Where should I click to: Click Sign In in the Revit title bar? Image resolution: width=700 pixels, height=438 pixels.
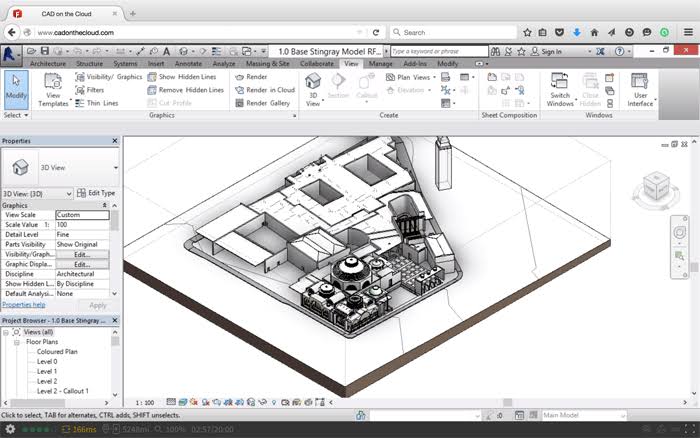tap(546, 51)
